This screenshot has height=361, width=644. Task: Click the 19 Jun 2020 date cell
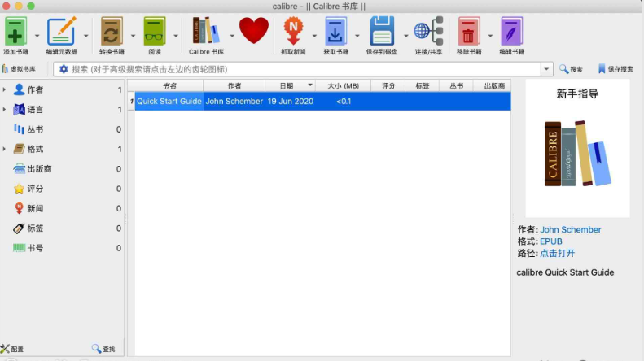pyautogui.click(x=291, y=102)
